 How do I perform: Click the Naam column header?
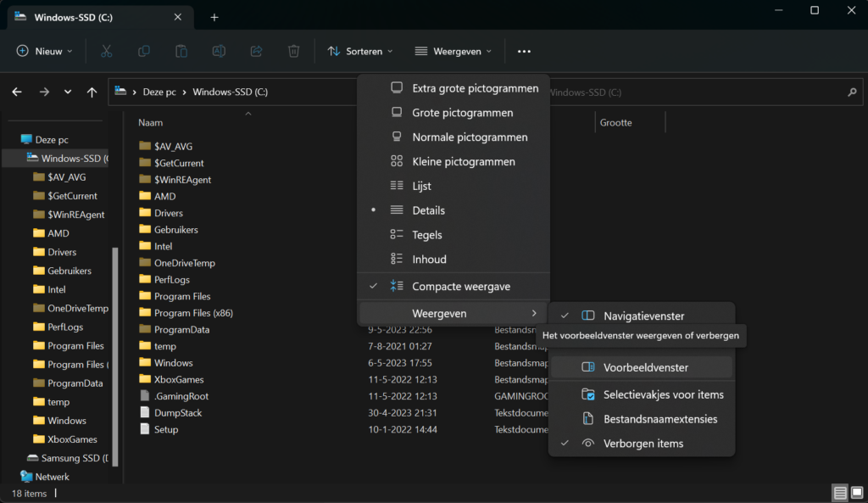pyautogui.click(x=151, y=122)
